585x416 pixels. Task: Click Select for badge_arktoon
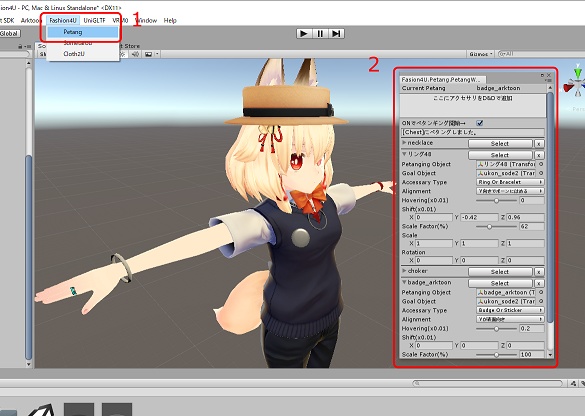pos(500,283)
